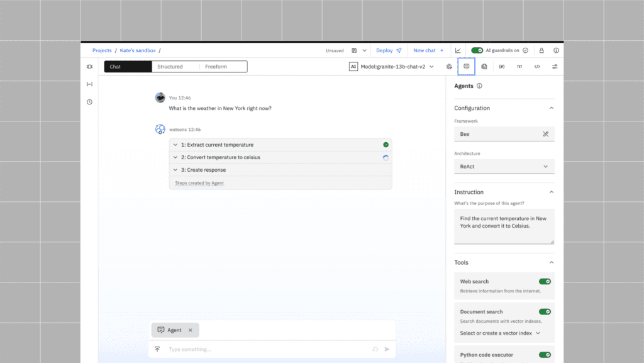Click the message 'What is the weather in New York'
This screenshot has height=363, width=644.
click(219, 108)
